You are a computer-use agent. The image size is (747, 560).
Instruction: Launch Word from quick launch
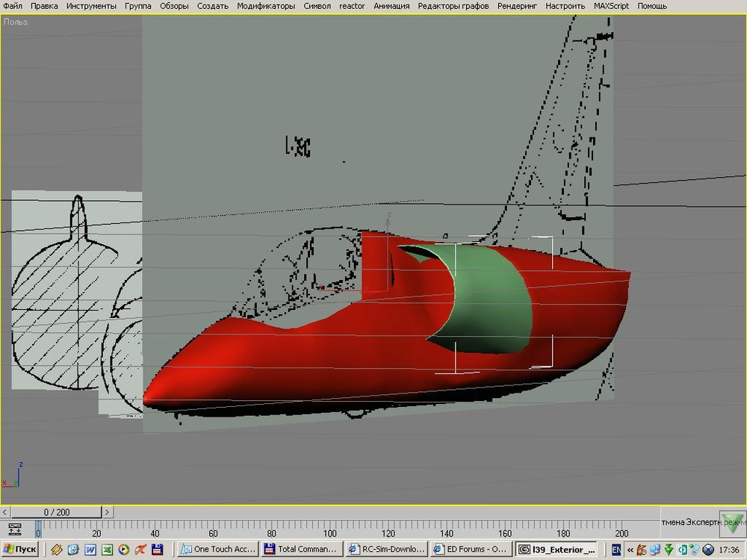(90, 550)
